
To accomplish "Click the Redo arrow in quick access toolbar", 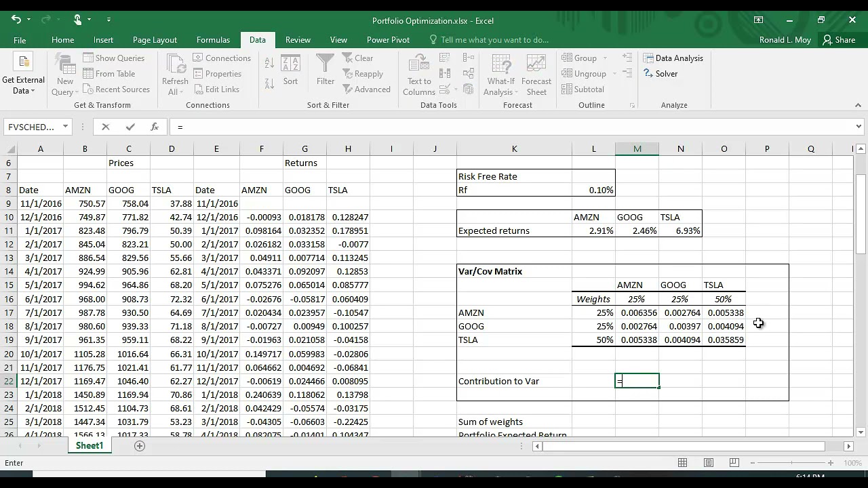I will tap(46, 20).
